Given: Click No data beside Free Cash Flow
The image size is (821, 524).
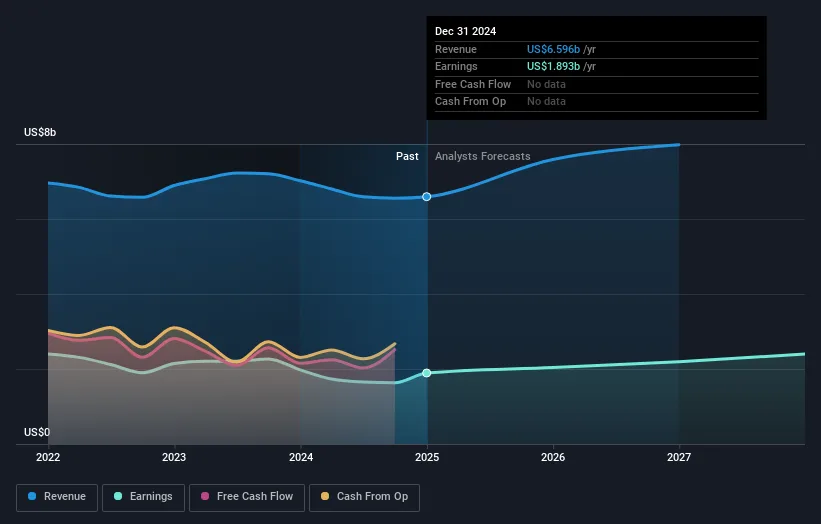Looking at the screenshot, I should coord(546,84).
